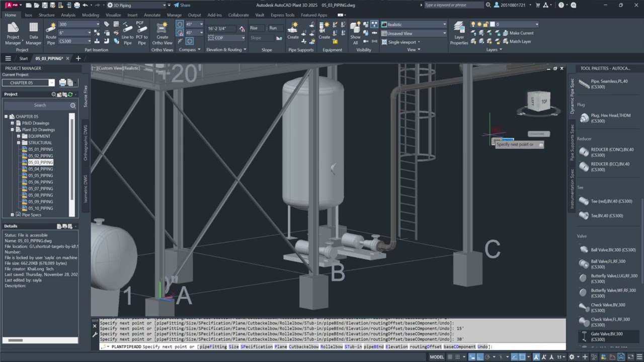Click the Project Manager search field
The width and height of the screenshot is (644, 362).
click(40, 105)
